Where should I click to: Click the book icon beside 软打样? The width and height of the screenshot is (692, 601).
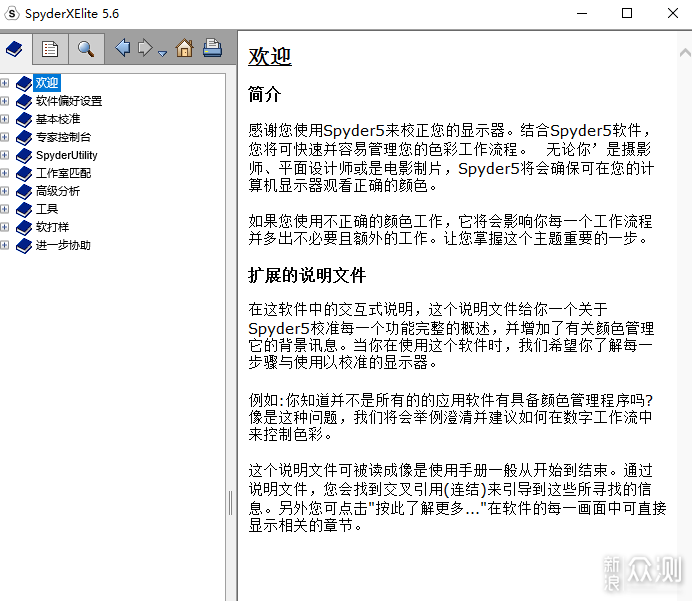pos(24,228)
